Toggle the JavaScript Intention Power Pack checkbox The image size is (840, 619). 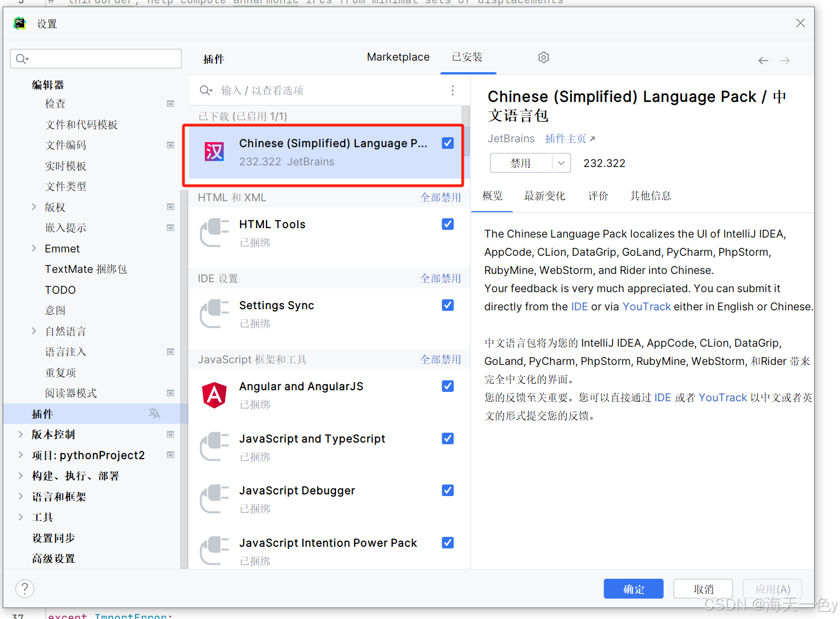pos(448,543)
